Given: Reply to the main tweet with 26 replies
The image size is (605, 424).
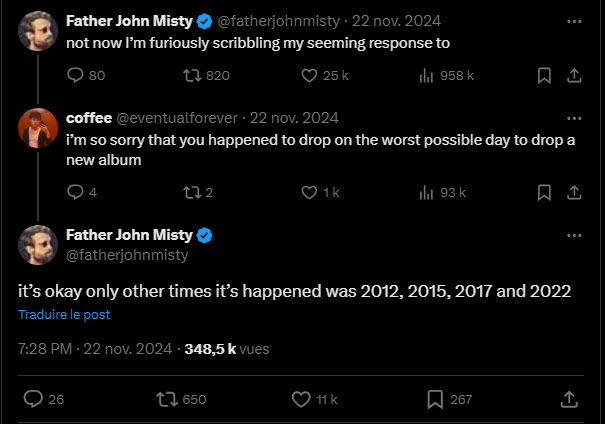Looking at the screenshot, I should (x=33, y=399).
